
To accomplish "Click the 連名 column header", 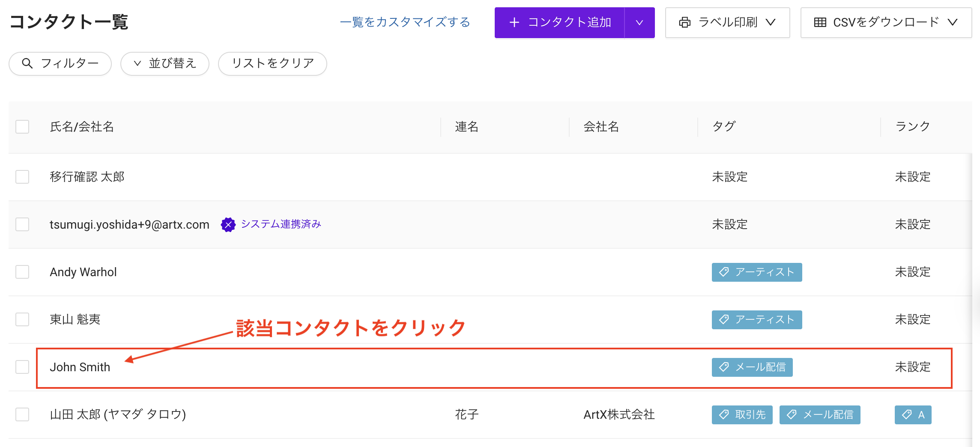I will point(466,127).
